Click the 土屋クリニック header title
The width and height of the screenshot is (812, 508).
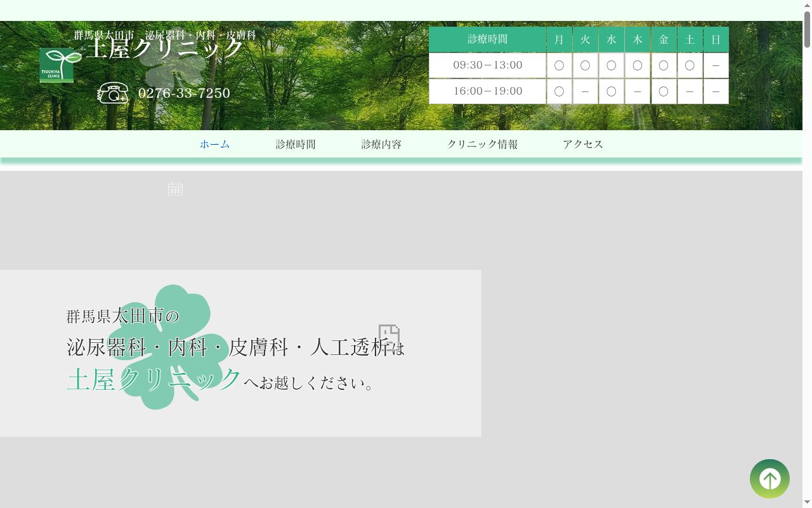point(166,48)
